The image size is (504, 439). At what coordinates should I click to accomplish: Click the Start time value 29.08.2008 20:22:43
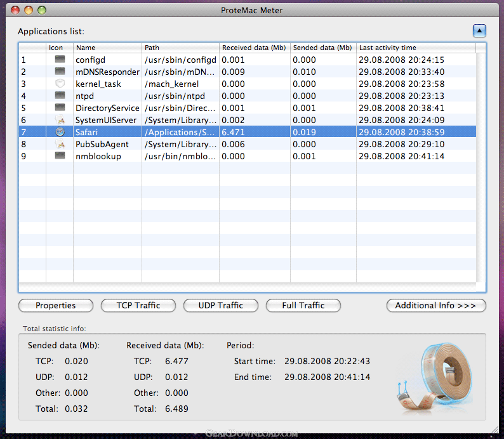pos(327,361)
